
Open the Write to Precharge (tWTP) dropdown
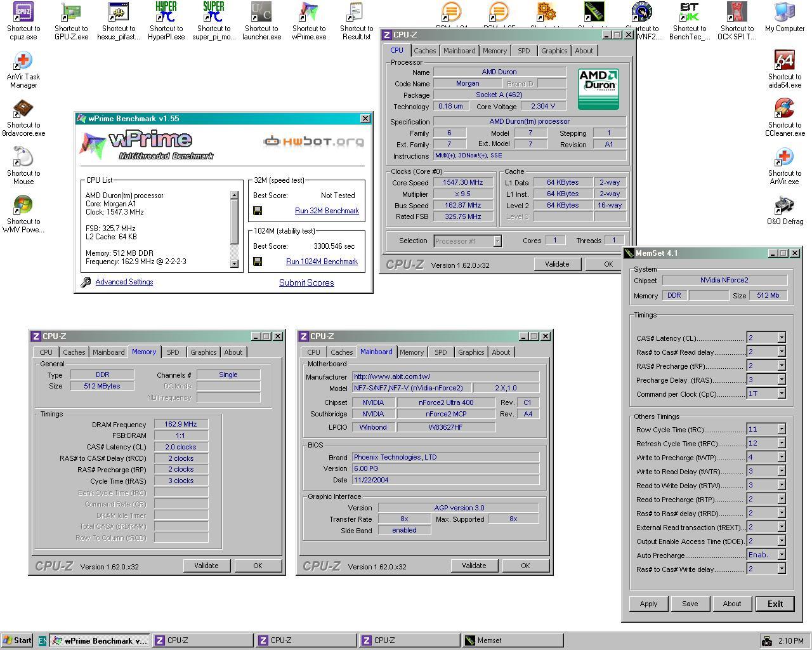782,457
